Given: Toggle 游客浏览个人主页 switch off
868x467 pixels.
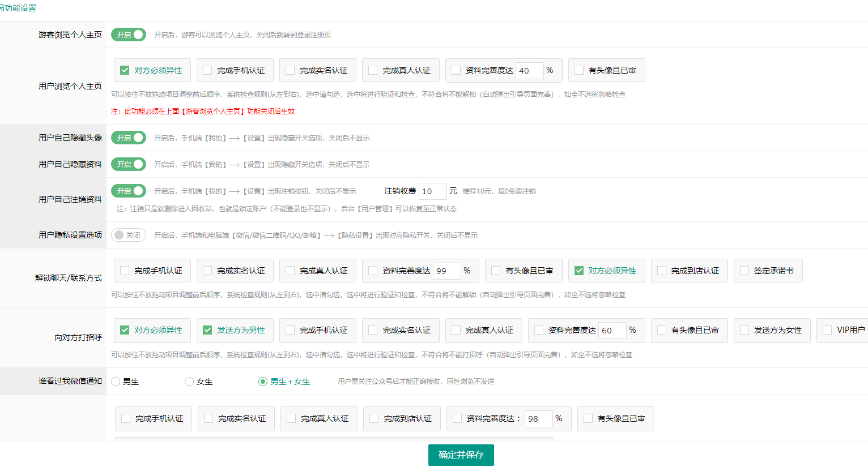Looking at the screenshot, I should tap(129, 35).
